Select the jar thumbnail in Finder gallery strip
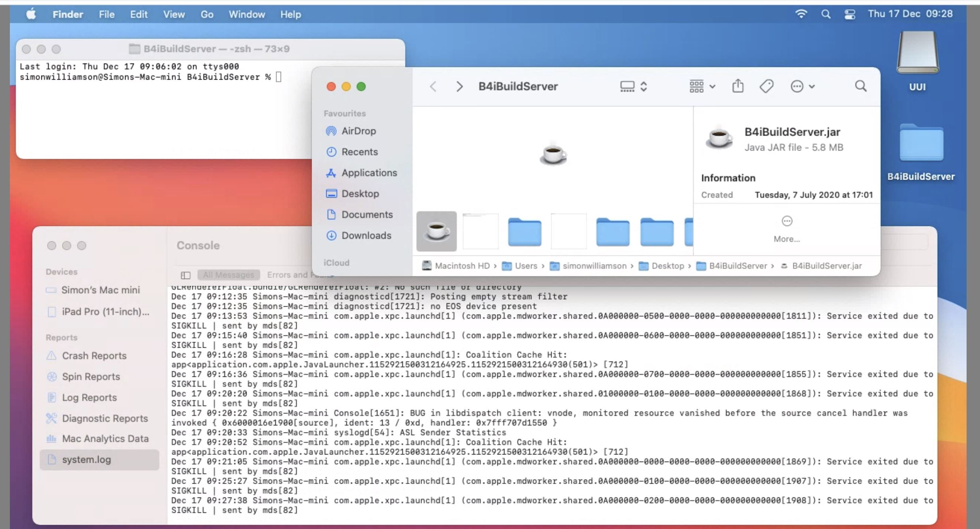This screenshot has width=980, height=529. 436,231
